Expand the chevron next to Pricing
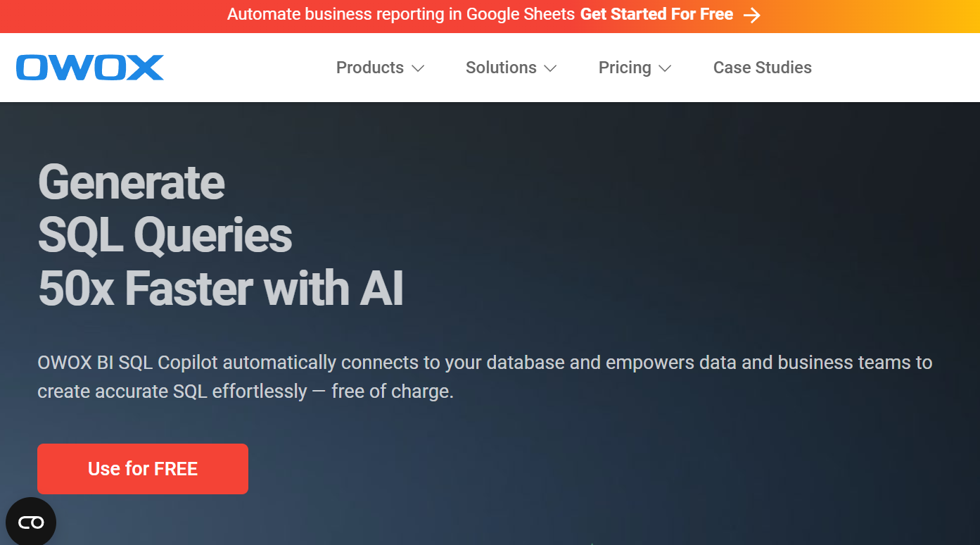Viewport: 980px width, 545px height. 665,68
